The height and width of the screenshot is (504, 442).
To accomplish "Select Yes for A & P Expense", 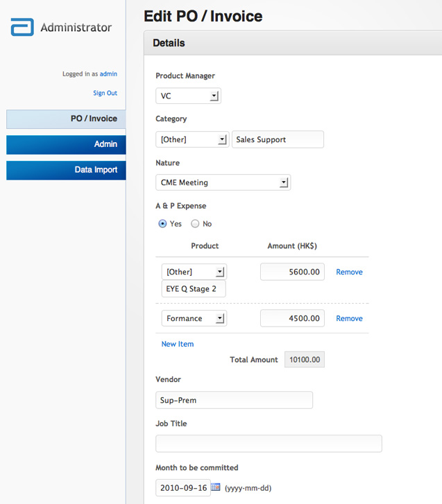I will point(162,224).
